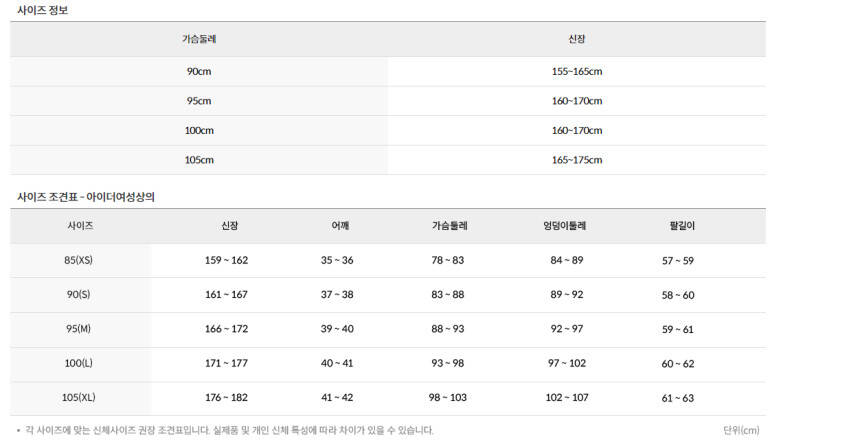Screen dimensions: 860x440
Task: Select the 100cm chest size cell
Action: coord(199,131)
